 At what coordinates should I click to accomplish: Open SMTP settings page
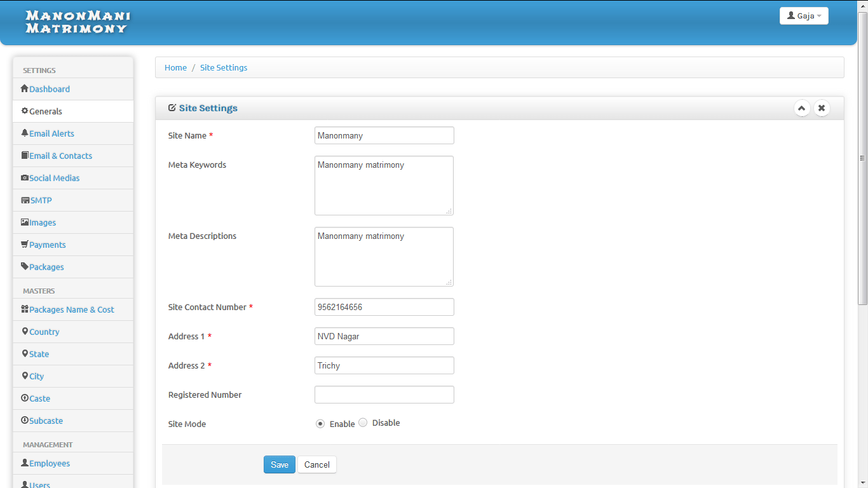tap(73, 200)
